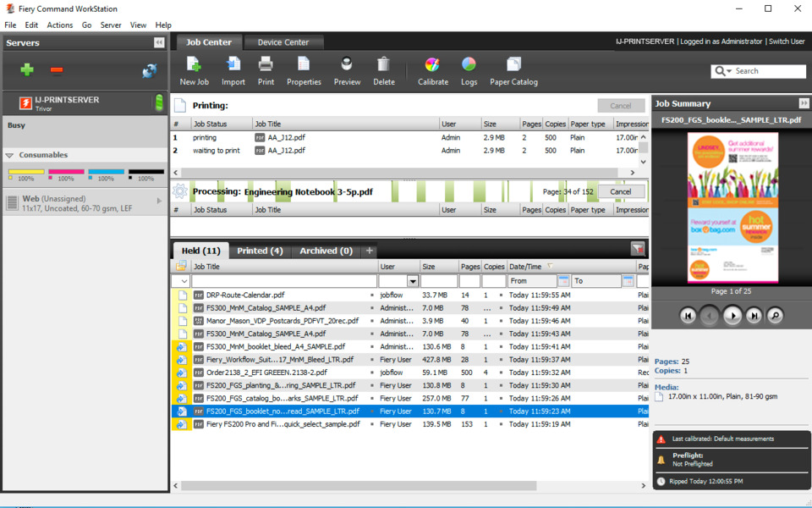Open the Logs icon
Screen dimensions: 812x508
469,65
